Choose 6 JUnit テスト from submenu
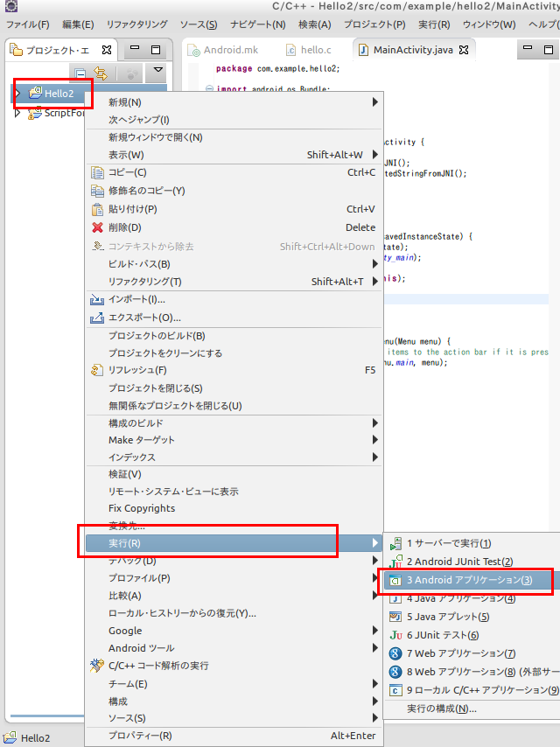Screen dimensions: 560x747 coord(443,635)
